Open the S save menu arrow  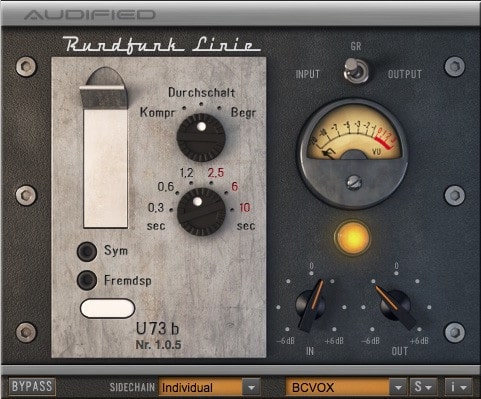click(x=423, y=387)
